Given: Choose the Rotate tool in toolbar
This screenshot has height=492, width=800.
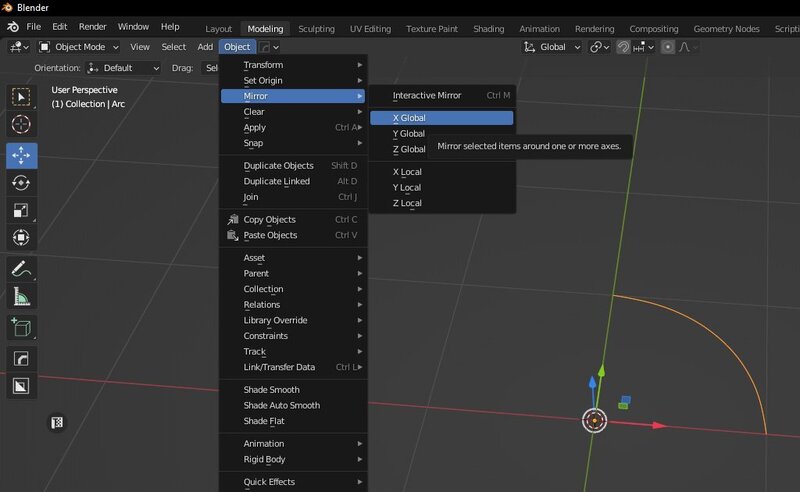Looking at the screenshot, I should click(21, 183).
